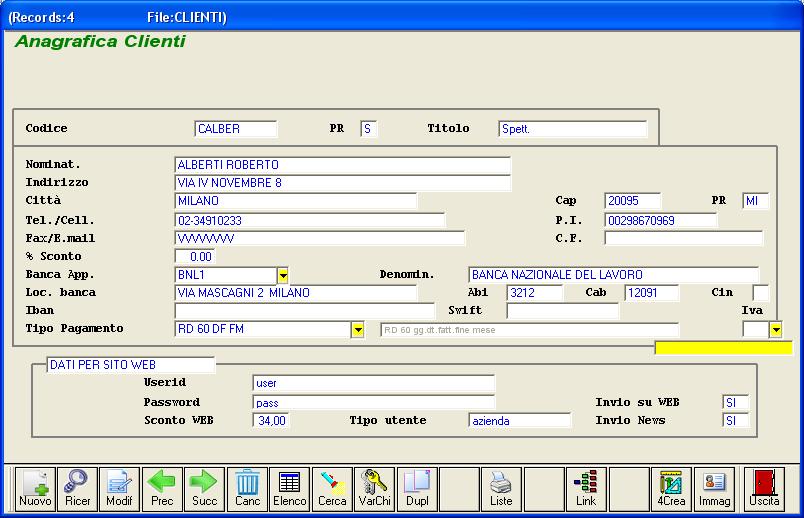Click the Cerca flashlight icon

pos(332,489)
